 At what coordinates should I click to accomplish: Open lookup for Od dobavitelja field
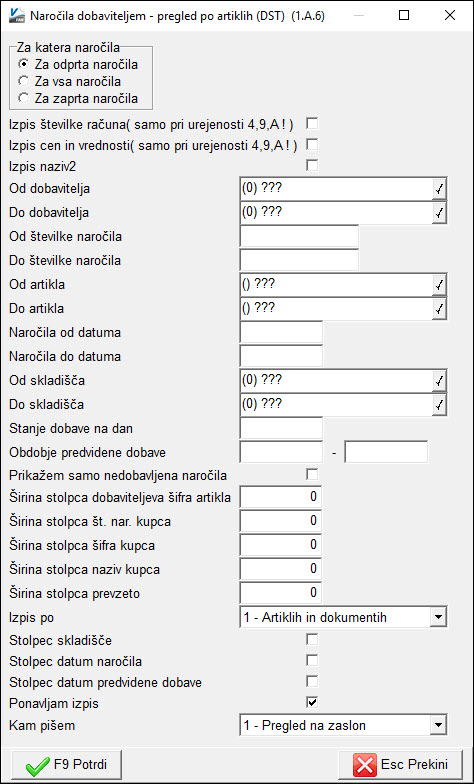(x=440, y=189)
